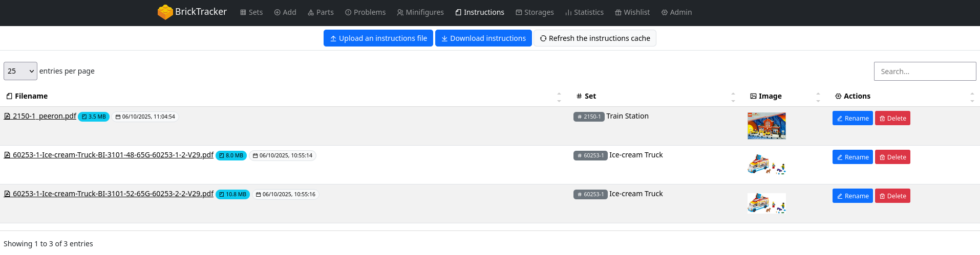Go to the Parts page
This screenshot has width=980, height=255.
(321, 12)
